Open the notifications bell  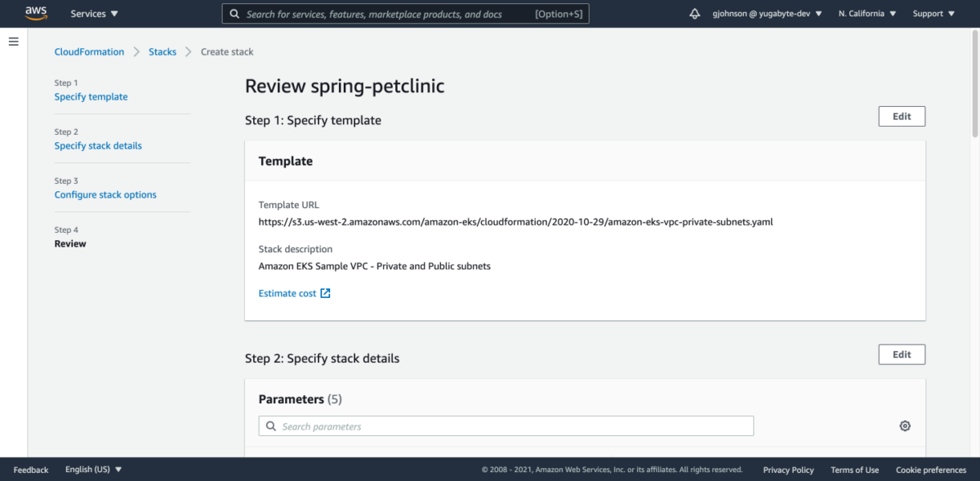coord(696,13)
